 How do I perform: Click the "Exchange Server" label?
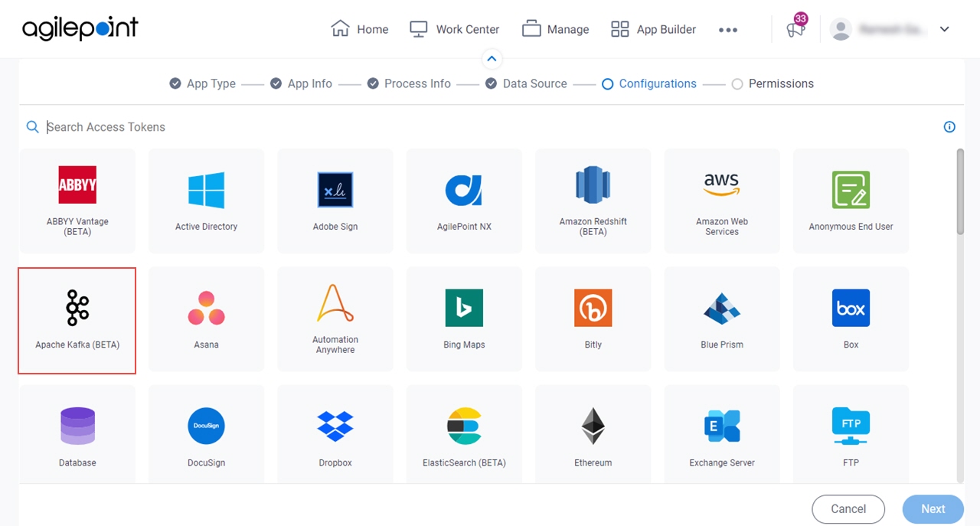click(722, 462)
